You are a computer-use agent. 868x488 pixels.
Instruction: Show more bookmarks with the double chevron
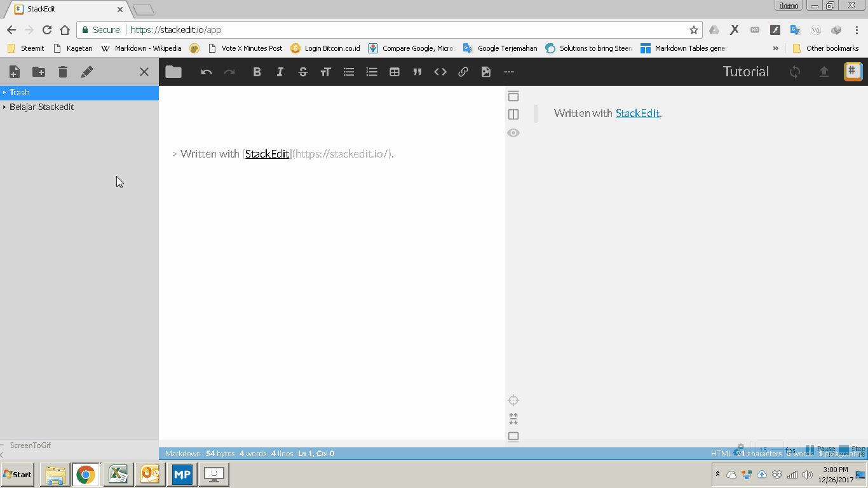pos(775,48)
